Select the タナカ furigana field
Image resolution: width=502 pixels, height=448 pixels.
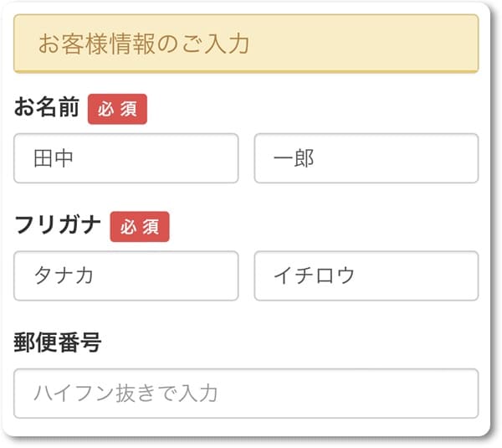[126, 275]
